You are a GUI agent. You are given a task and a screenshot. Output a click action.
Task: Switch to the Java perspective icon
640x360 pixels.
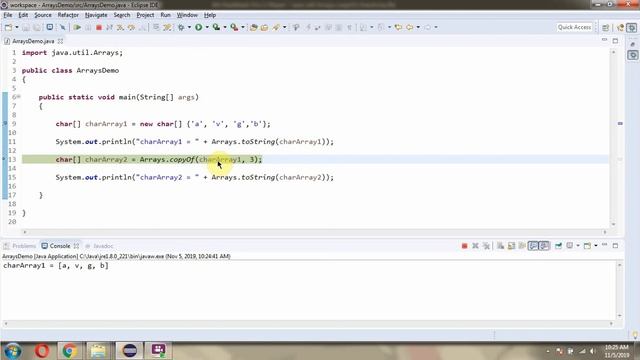[x=621, y=27]
